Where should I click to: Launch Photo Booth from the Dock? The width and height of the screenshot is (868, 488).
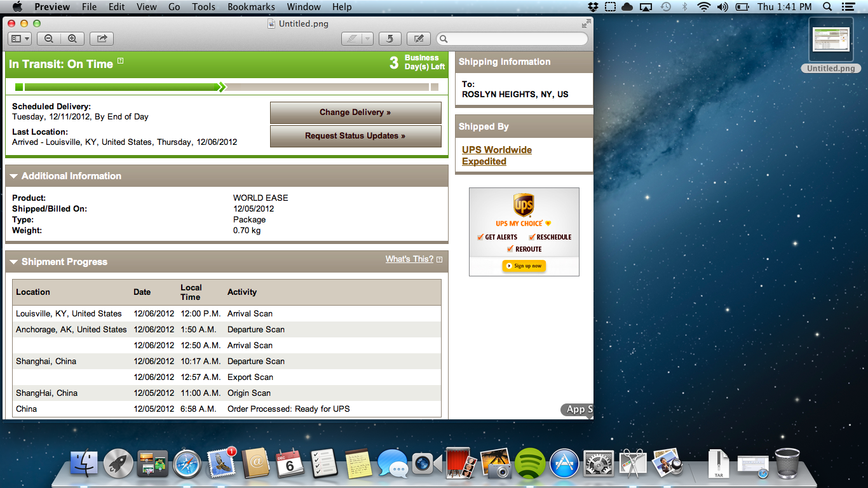461,464
